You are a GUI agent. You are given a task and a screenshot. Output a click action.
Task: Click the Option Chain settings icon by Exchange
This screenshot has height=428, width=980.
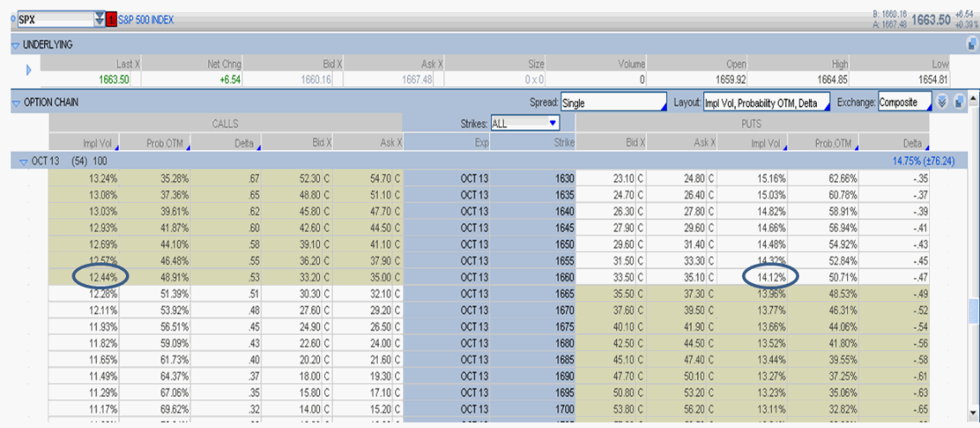pyautogui.click(x=958, y=102)
